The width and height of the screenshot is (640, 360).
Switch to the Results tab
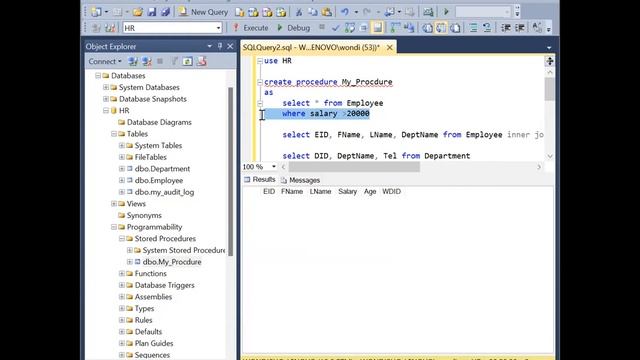[x=260, y=180]
